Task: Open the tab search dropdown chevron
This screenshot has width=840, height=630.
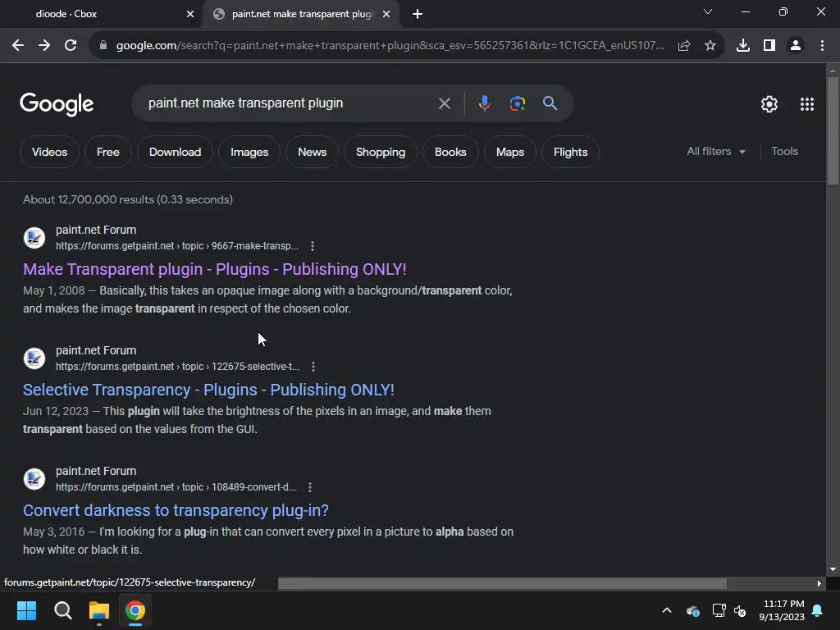Action: point(708,11)
